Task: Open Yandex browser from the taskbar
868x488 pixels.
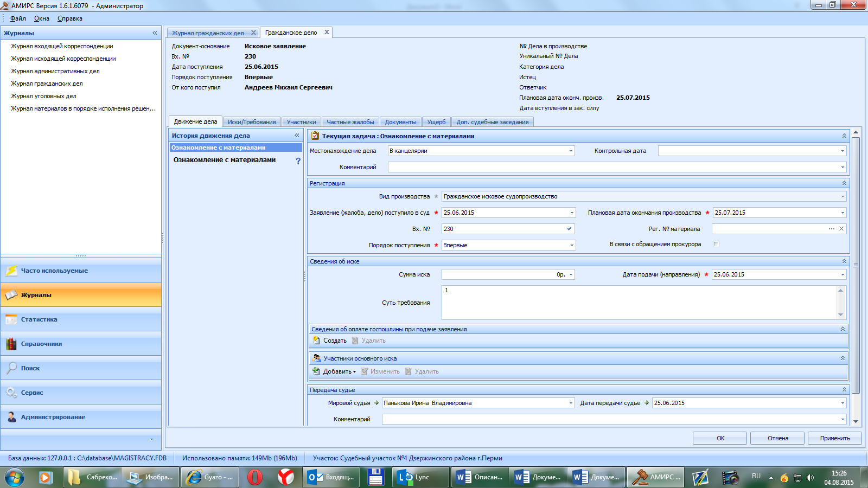Action: [x=286, y=477]
